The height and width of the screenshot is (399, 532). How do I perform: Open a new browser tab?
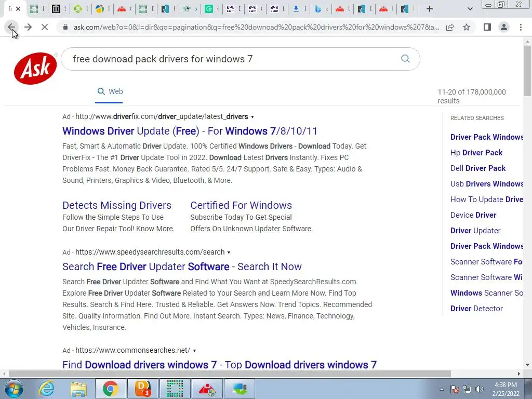point(430,9)
